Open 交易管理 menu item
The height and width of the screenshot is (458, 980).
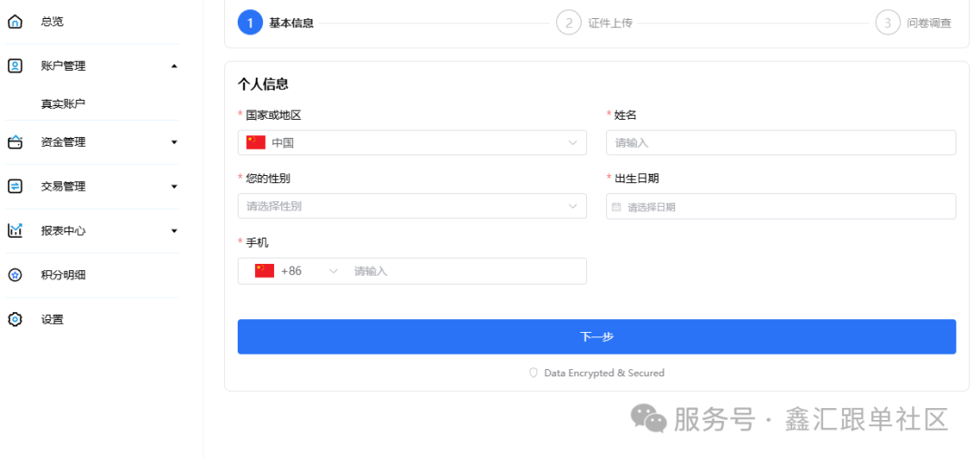[x=64, y=186]
